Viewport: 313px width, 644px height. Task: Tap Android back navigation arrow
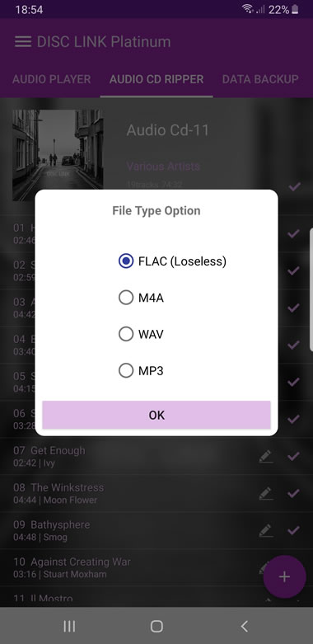(x=244, y=626)
